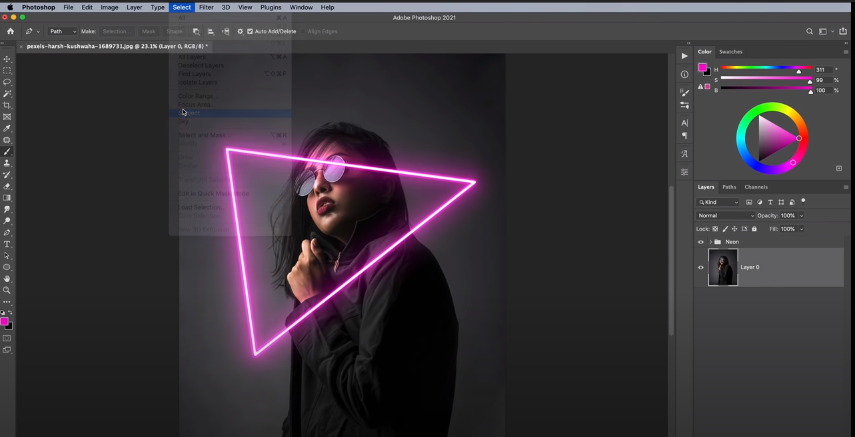Screen dimensions: 855x437
Task: Lock all with the padlock icon in Layers
Action: click(754, 229)
